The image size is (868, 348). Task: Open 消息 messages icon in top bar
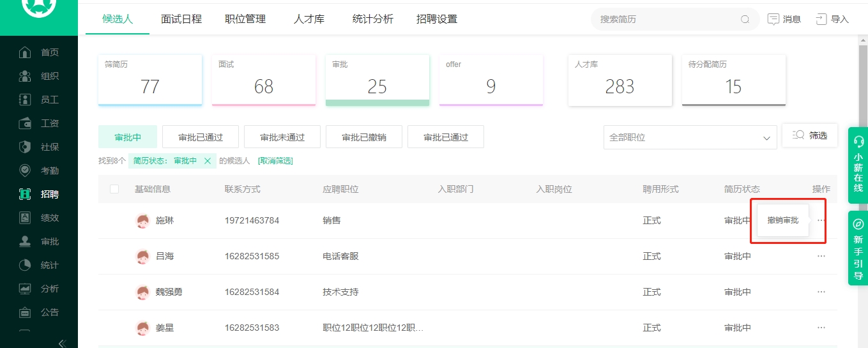[773, 19]
